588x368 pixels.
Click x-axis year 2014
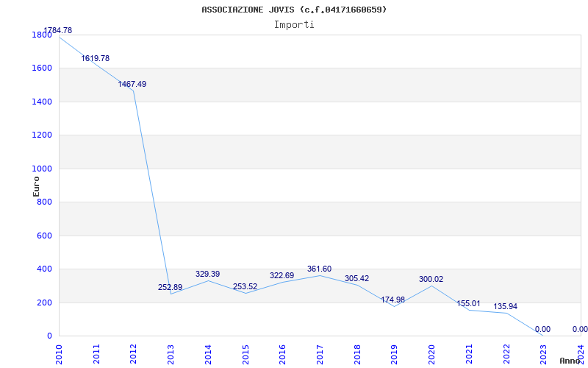(208, 354)
